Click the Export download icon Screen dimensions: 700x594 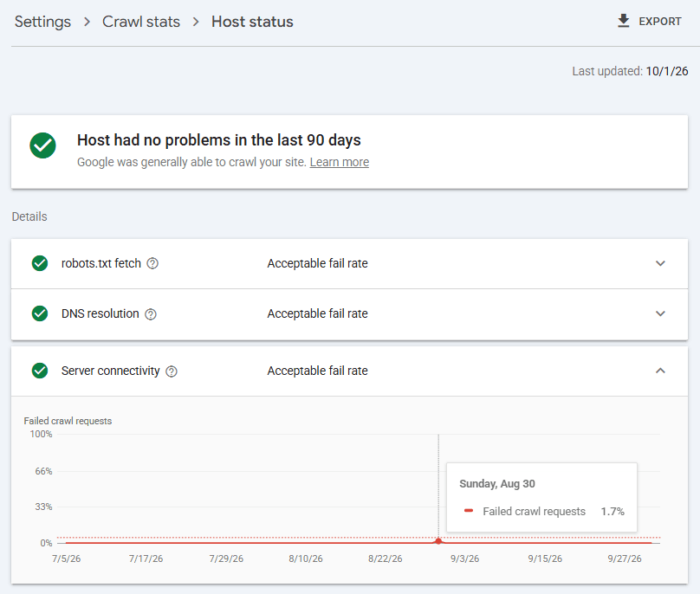(x=623, y=21)
